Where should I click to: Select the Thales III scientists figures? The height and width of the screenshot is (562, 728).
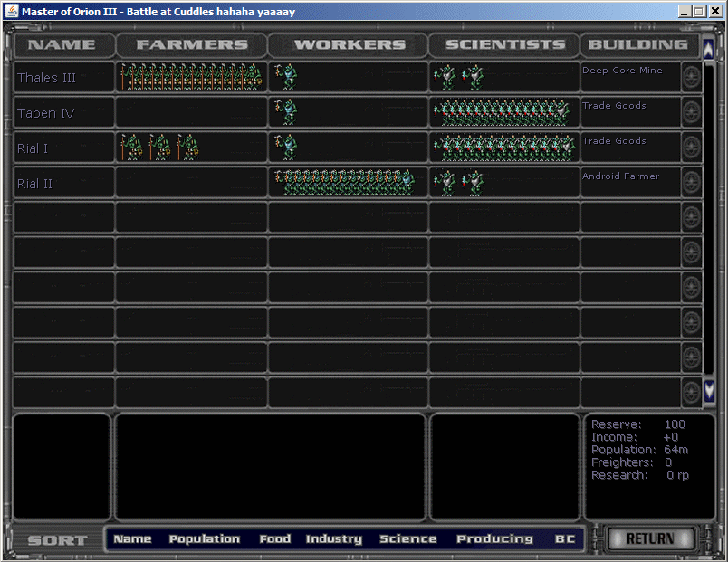coord(459,78)
